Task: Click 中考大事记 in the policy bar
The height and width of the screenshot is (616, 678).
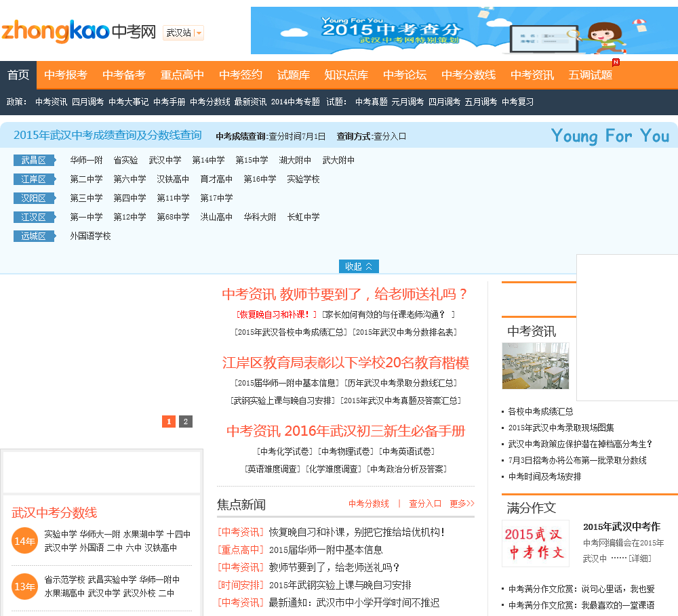Action: click(x=128, y=102)
